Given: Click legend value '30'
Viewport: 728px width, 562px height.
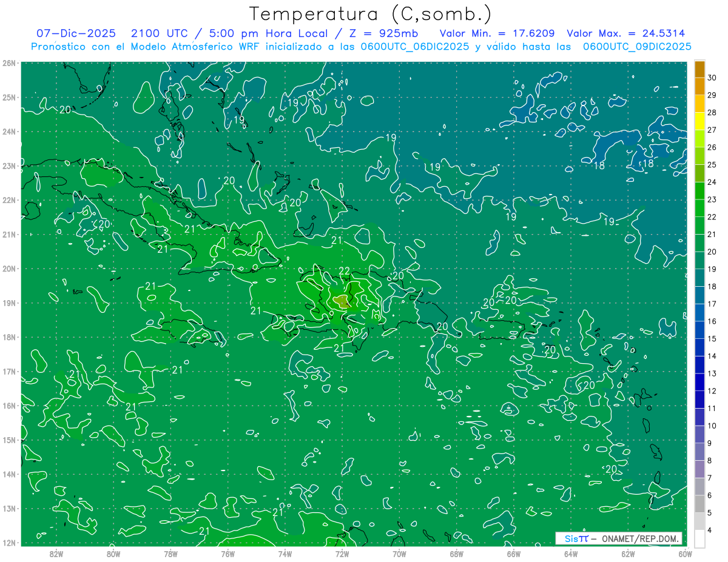Looking at the screenshot, I should point(712,77).
